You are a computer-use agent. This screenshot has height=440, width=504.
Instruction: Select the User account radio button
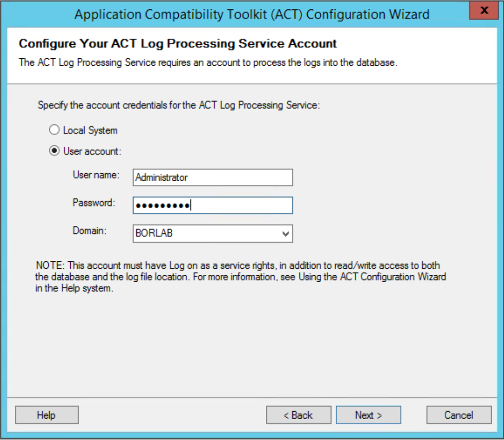coord(54,151)
